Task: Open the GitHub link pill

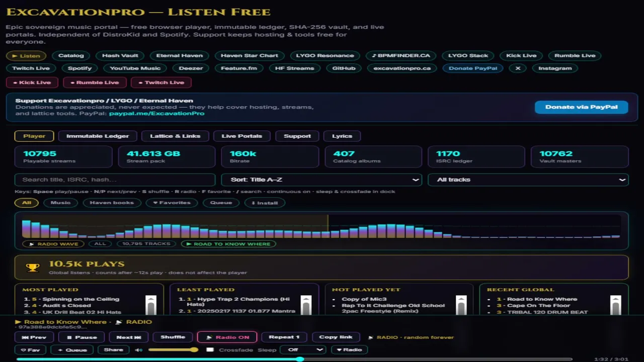Action: [344, 68]
